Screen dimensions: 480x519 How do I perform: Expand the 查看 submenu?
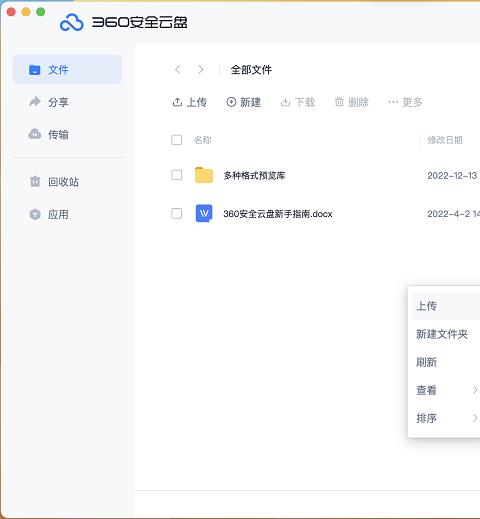point(446,390)
